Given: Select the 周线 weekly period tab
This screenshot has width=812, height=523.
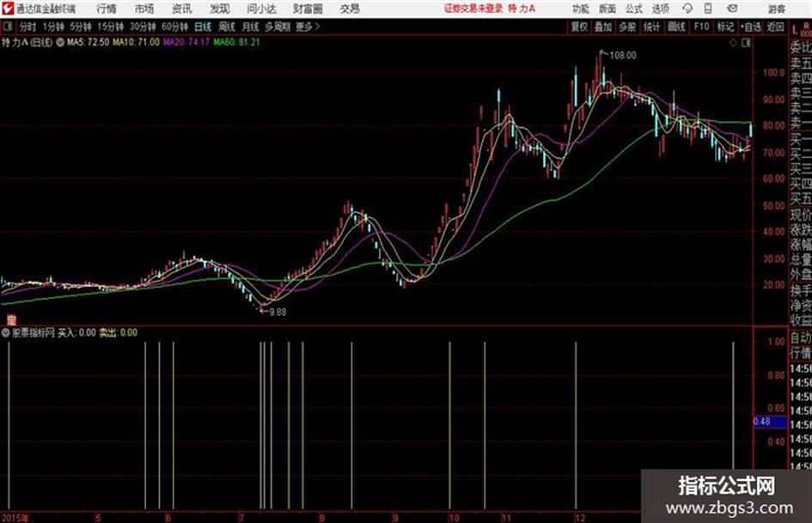Looking at the screenshot, I should (228, 27).
